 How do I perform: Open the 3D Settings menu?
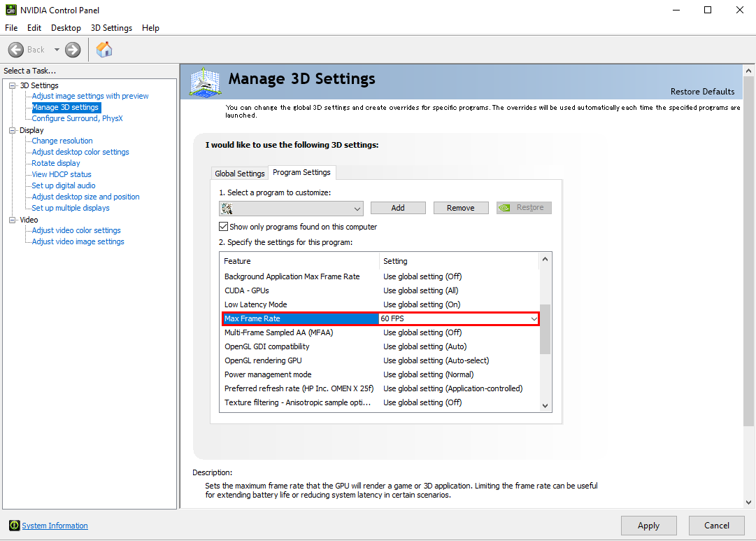tap(111, 28)
